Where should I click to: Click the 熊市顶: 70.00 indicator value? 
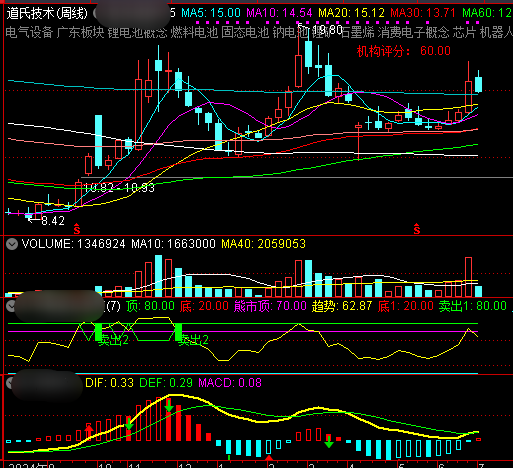(270, 306)
